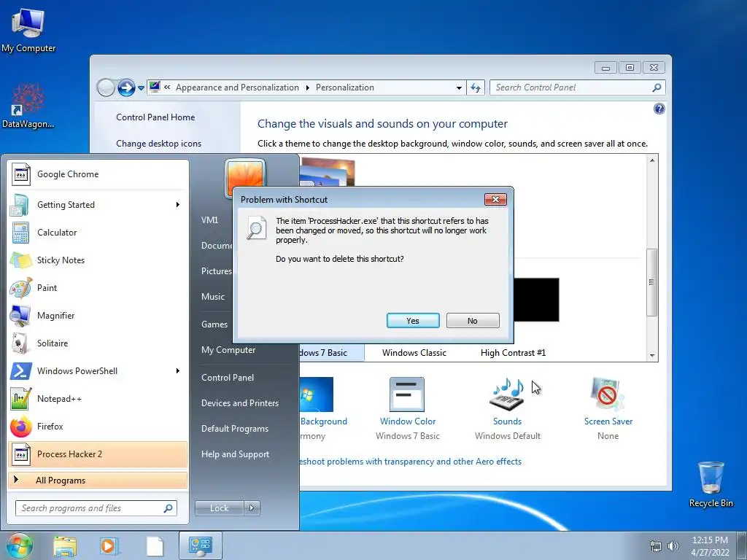The image size is (747, 560).
Task: Open volume control in system tray
Action: [x=673, y=546]
